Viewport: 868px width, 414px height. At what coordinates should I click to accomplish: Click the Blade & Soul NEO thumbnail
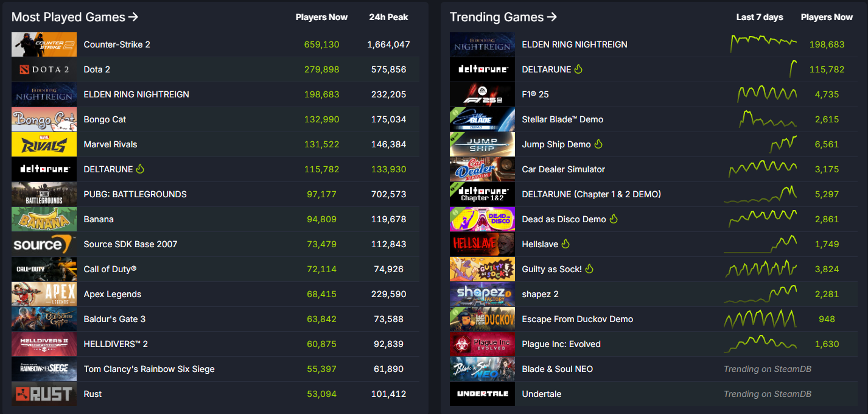482,369
